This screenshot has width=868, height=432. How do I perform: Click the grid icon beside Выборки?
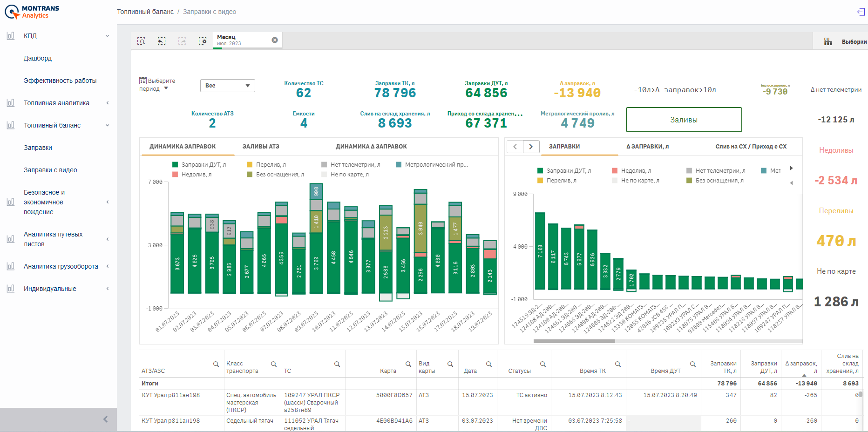828,41
